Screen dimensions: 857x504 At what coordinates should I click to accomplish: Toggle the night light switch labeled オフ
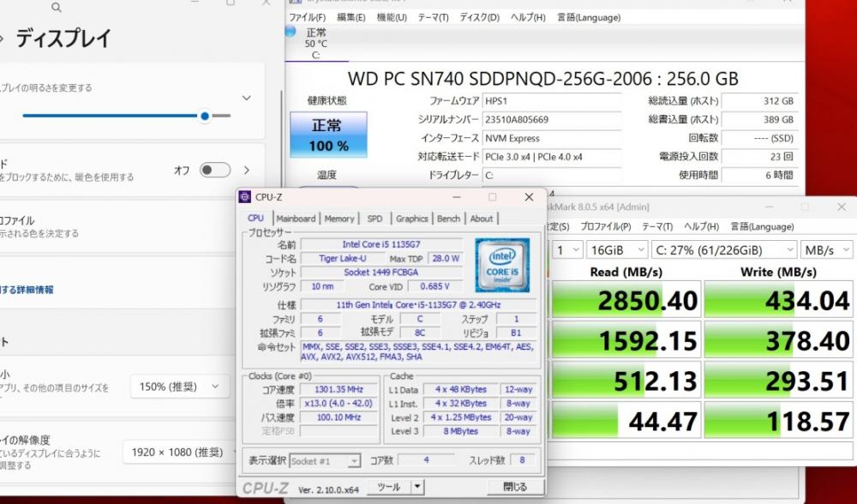pyautogui.click(x=214, y=170)
